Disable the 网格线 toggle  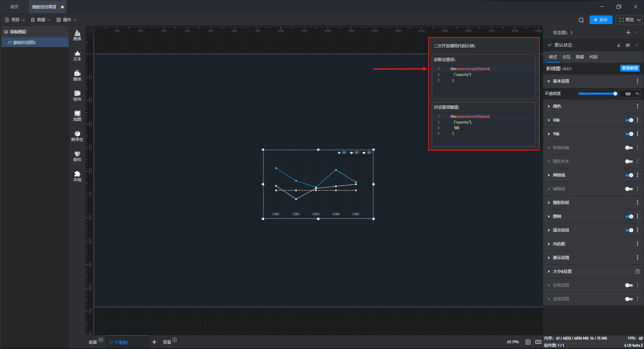click(x=629, y=175)
